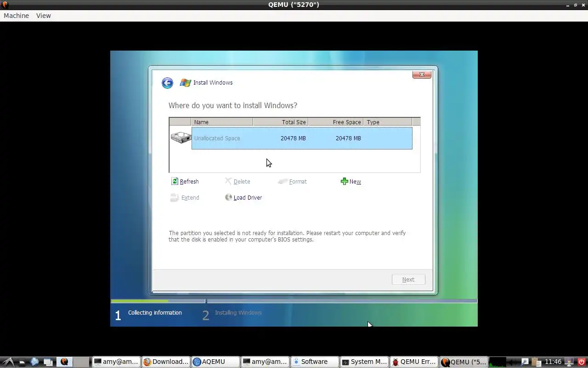Click the disabled Delete link
This screenshot has height=368, width=588.
point(242,182)
